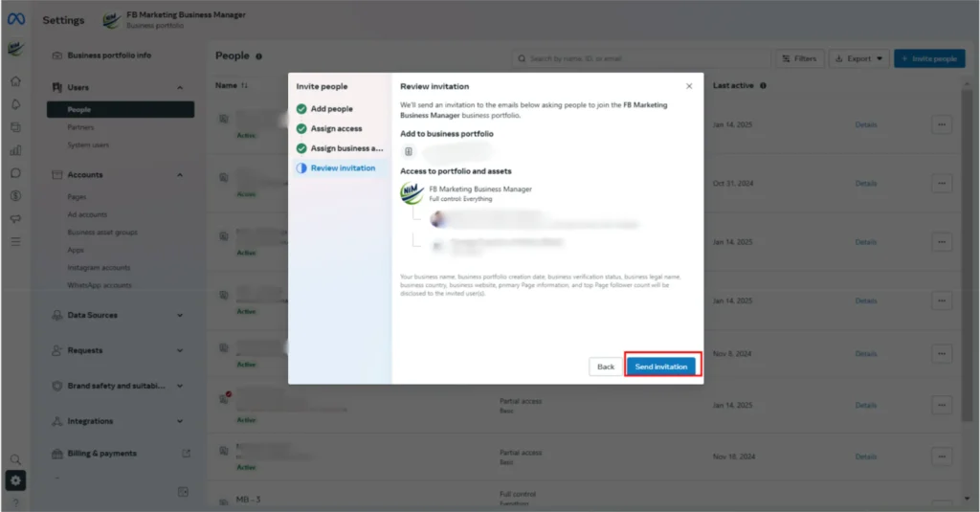Open Details for Nov 18, 2024 row
This screenshot has height=512, width=980.
tap(865, 456)
